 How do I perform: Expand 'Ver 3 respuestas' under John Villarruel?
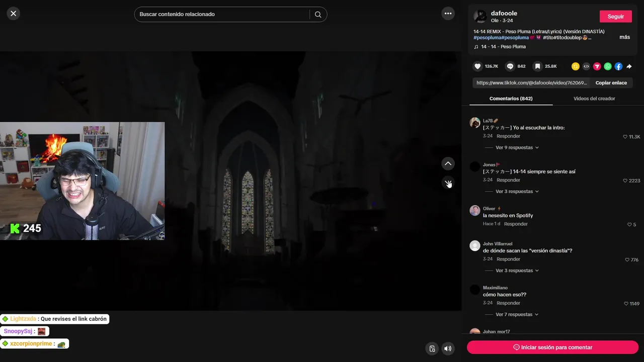(517, 270)
